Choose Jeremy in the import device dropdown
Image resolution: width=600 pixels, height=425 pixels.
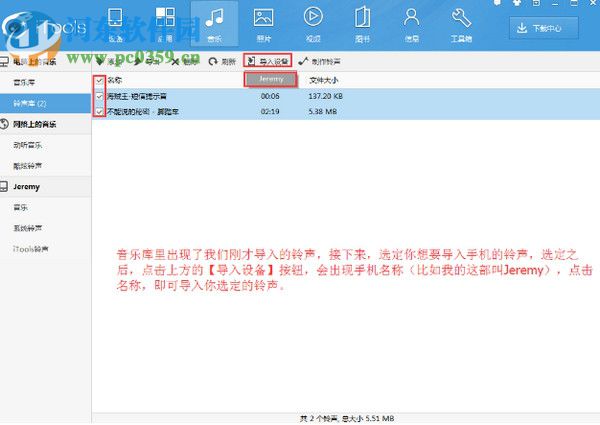[271, 79]
